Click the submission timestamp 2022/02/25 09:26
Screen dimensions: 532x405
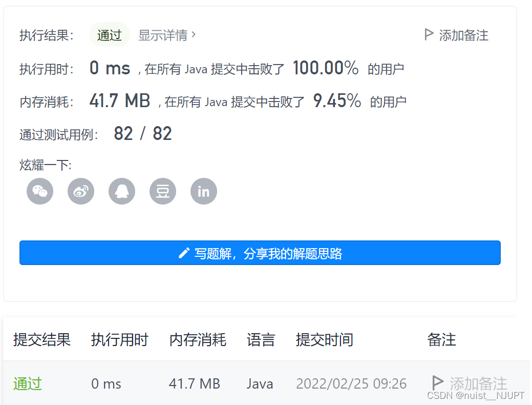coord(351,383)
